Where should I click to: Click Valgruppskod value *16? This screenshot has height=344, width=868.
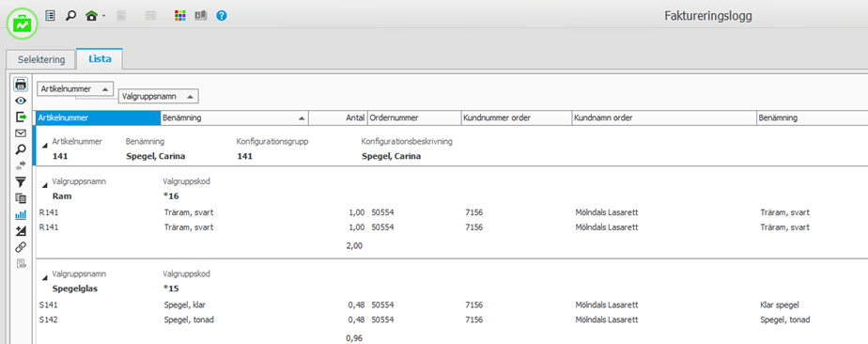click(171, 195)
